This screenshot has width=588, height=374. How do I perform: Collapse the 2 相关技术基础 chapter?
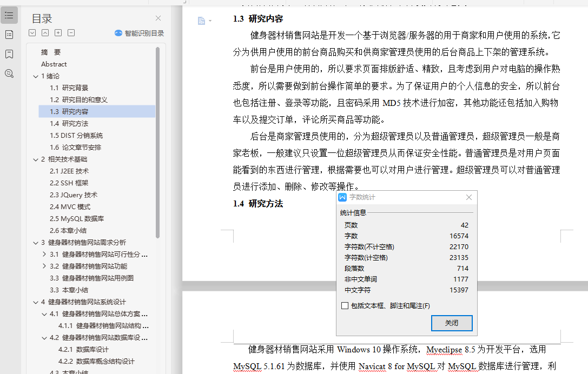[x=36, y=159]
